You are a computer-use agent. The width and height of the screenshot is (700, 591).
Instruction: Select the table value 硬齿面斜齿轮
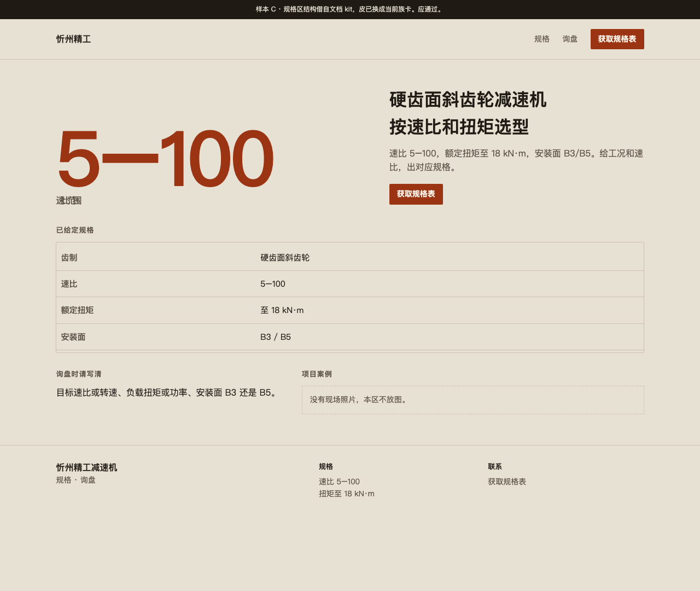click(x=285, y=258)
